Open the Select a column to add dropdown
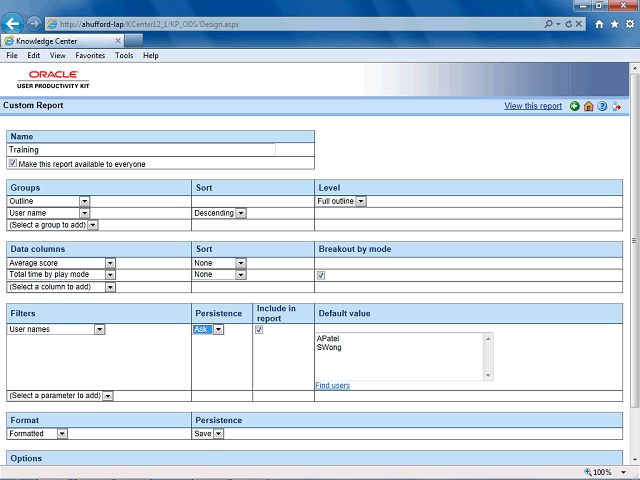The image size is (640, 480). point(110,287)
